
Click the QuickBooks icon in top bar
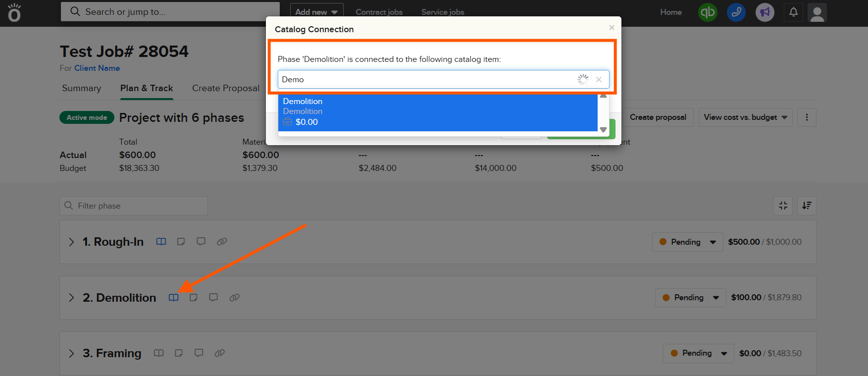(x=707, y=12)
